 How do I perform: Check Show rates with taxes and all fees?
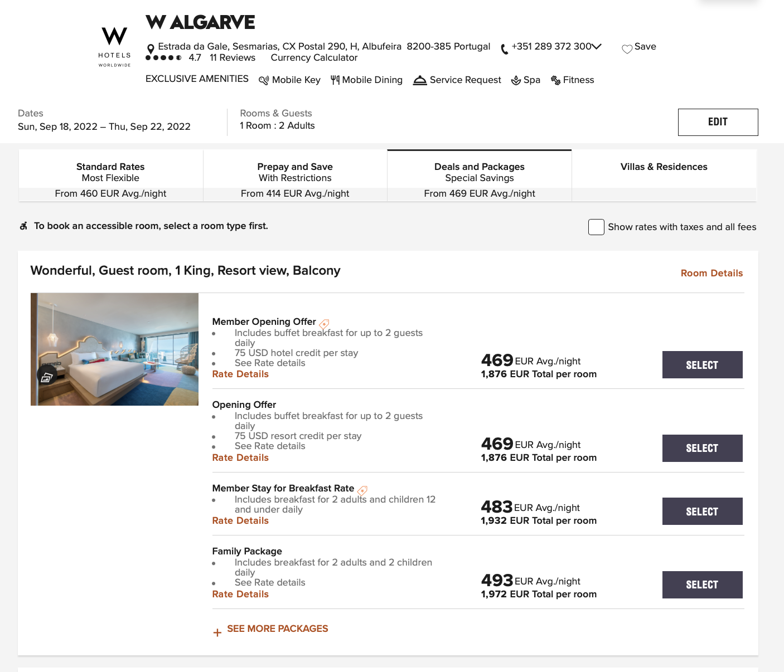tap(596, 227)
